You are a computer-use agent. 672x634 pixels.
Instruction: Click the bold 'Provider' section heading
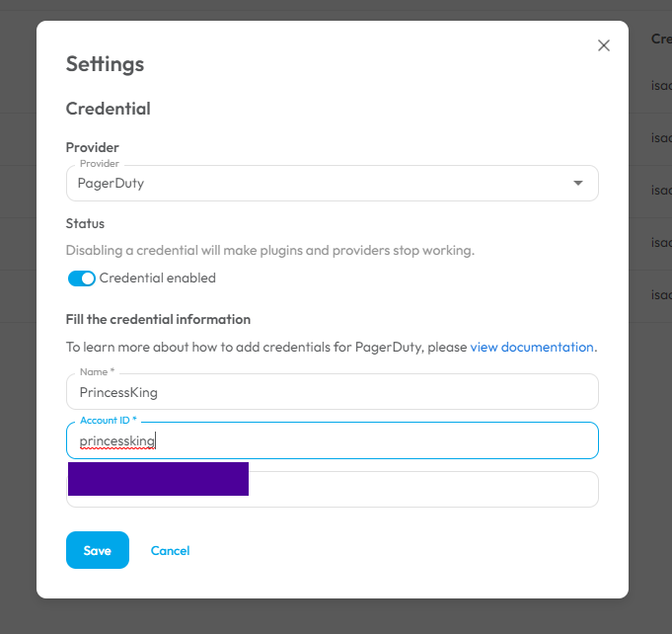92,147
